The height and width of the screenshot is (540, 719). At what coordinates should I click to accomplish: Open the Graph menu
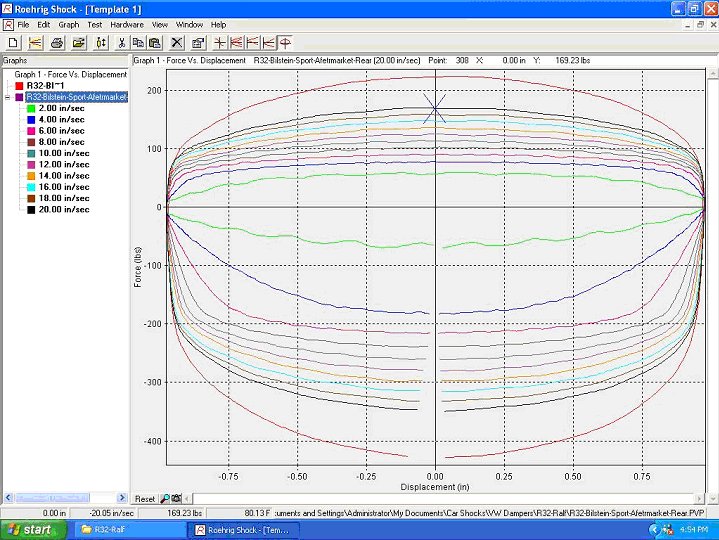pyautogui.click(x=68, y=24)
